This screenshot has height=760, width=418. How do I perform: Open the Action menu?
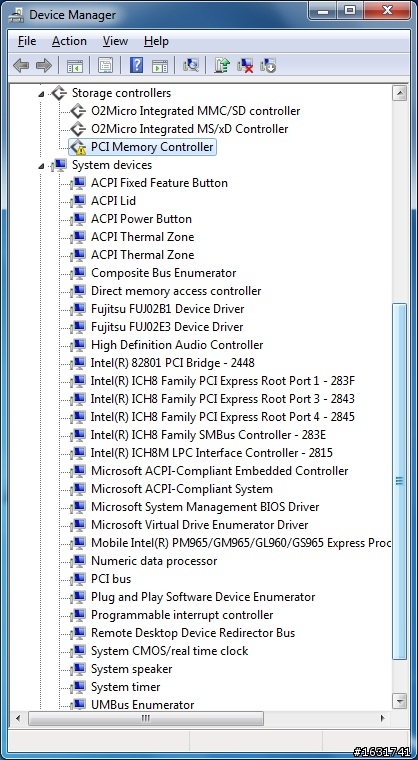click(x=69, y=42)
